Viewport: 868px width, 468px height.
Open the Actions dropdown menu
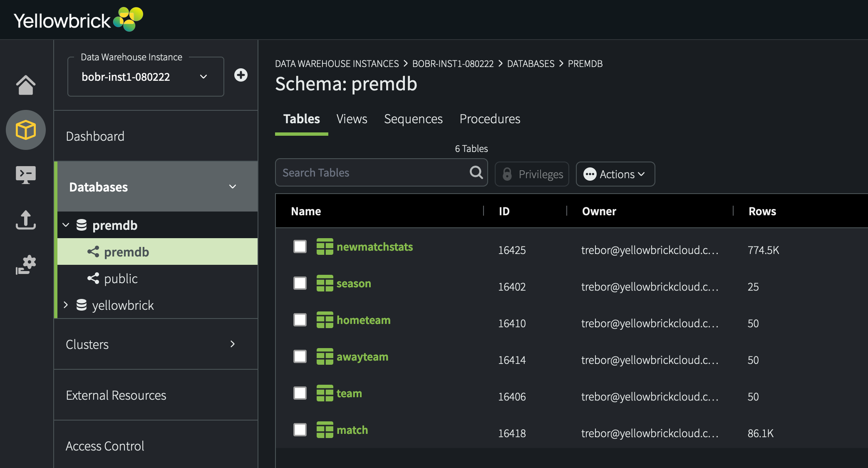click(x=615, y=174)
